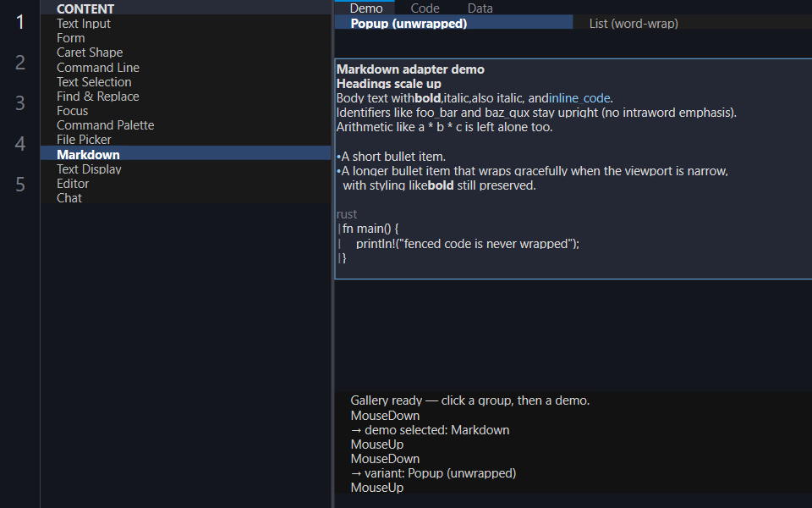The width and height of the screenshot is (812, 508).
Task: Choose the Text Selection demo
Action: tap(185, 82)
